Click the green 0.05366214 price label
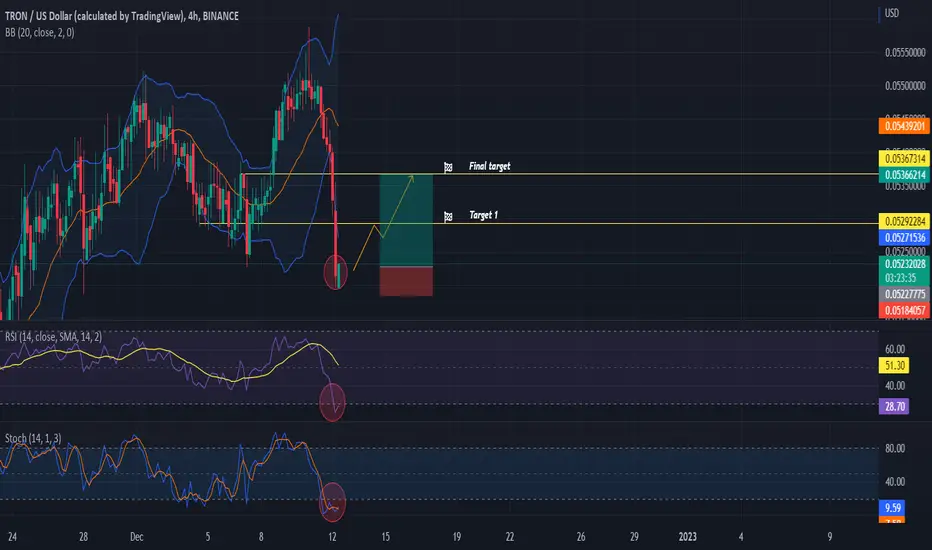This screenshot has width=932, height=550. (x=904, y=174)
